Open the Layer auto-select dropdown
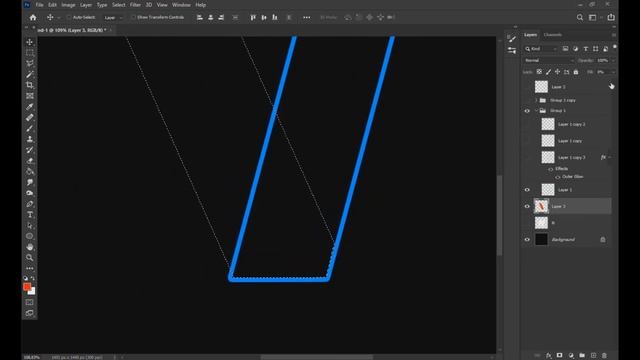The height and width of the screenshot is (360, 640). 113,18
